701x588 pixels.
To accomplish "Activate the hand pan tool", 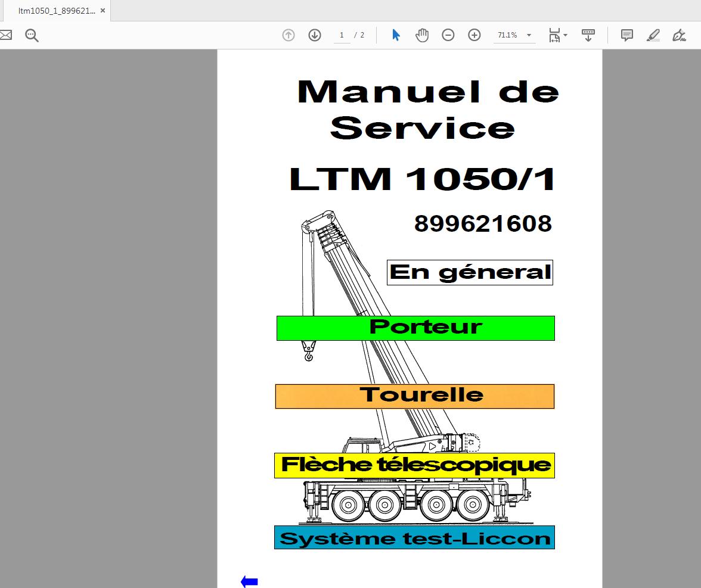I will [421, 35].
